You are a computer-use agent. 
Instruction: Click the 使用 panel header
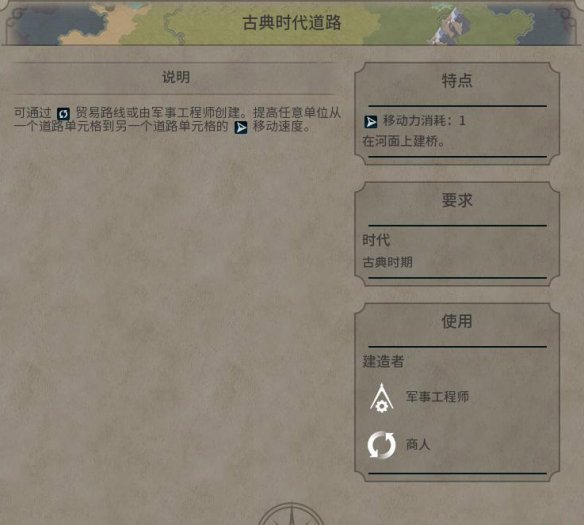(x=457, y=321)
